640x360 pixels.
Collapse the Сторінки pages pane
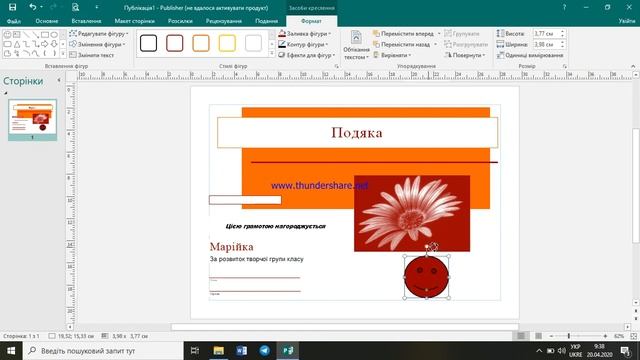pos(59,80)
